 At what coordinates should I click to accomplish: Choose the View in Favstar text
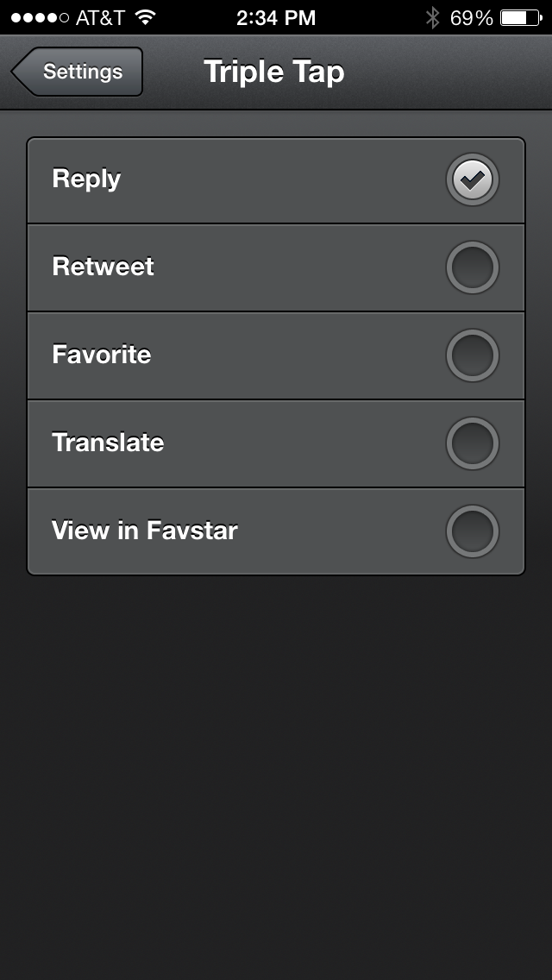pos(144,531)
